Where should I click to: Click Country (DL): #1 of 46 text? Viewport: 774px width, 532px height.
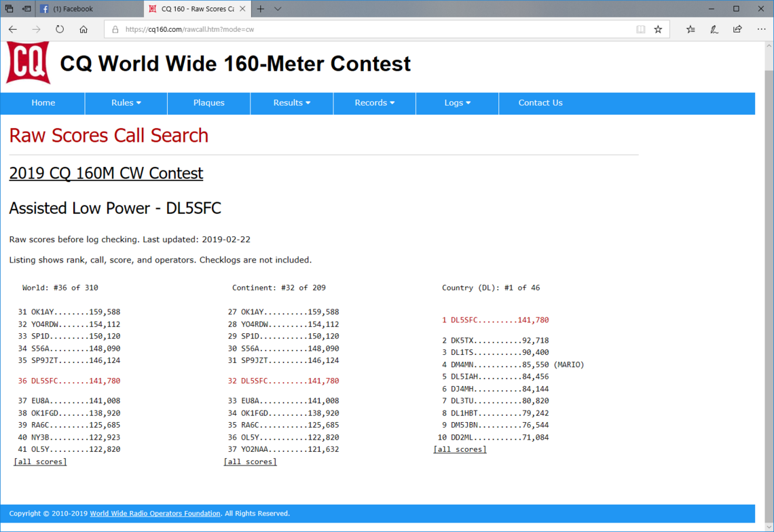pos(491,288)
